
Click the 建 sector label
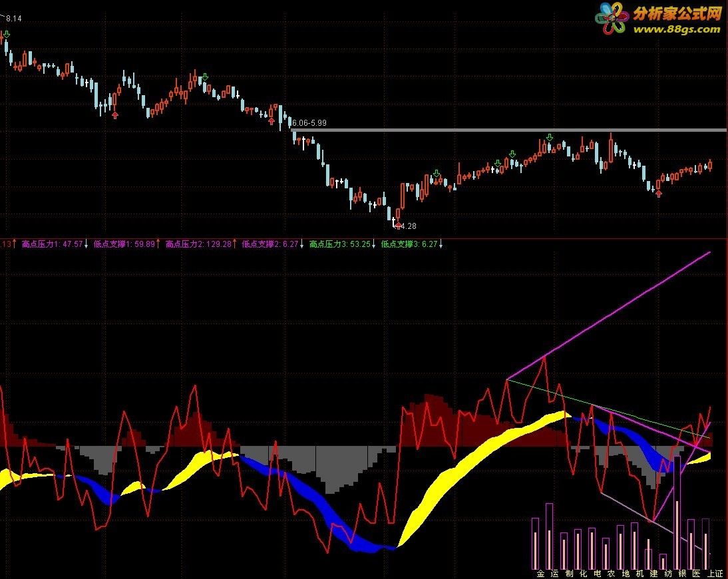654,574
